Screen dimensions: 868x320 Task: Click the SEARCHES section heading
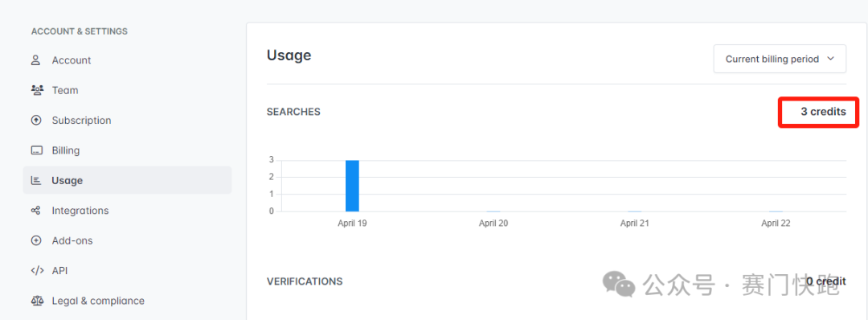[293, 112]
